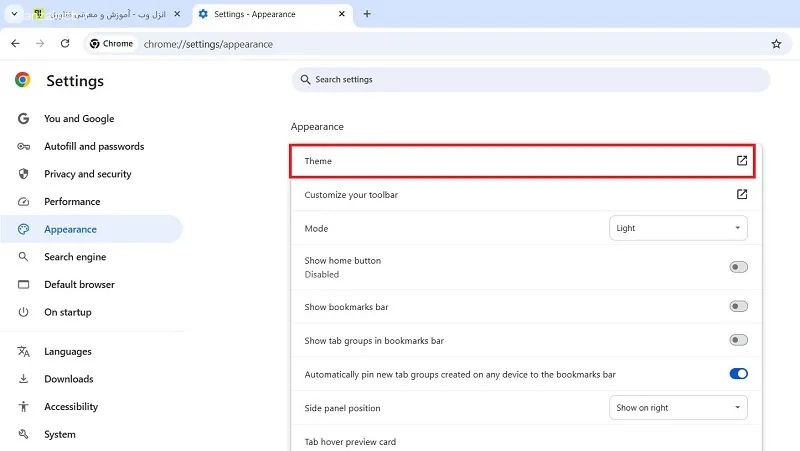
Task: Click the shield icon for Privacy
Action: (23, 174)
